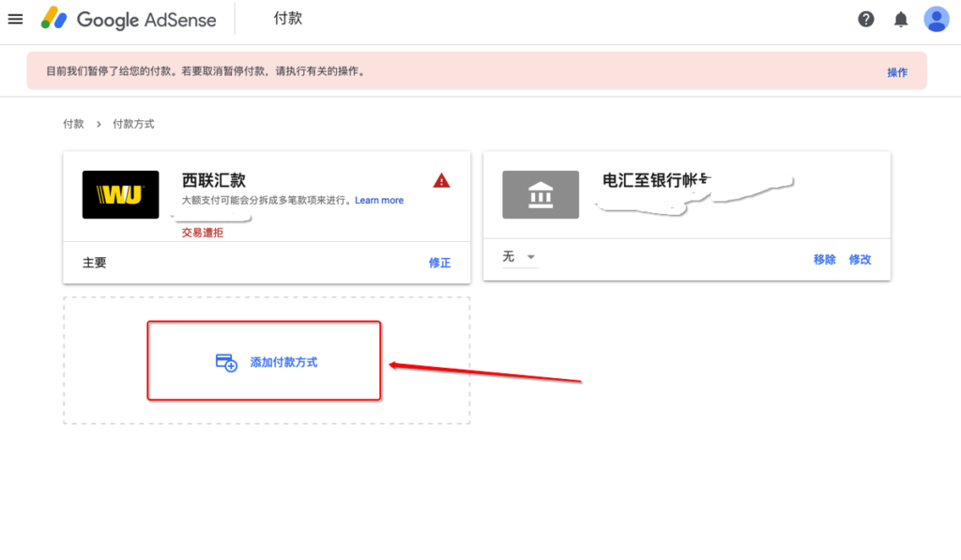Click the payment paused alert message text

click(207, 71)
